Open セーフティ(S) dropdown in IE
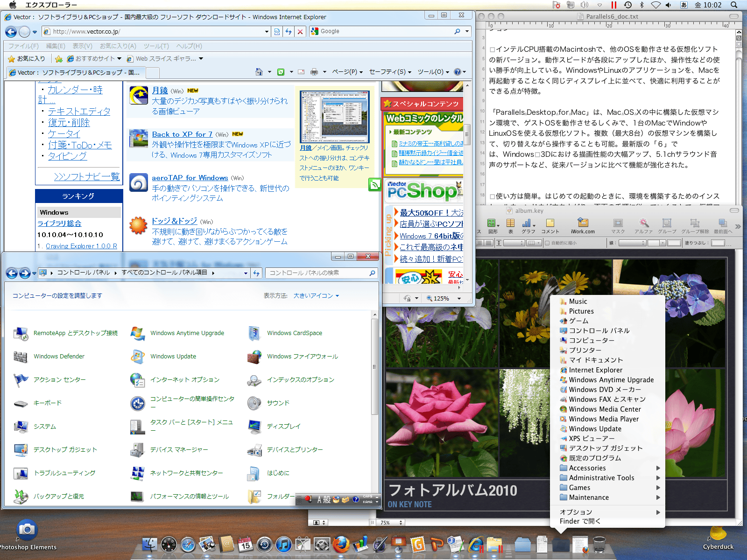 tap(390, 72)
